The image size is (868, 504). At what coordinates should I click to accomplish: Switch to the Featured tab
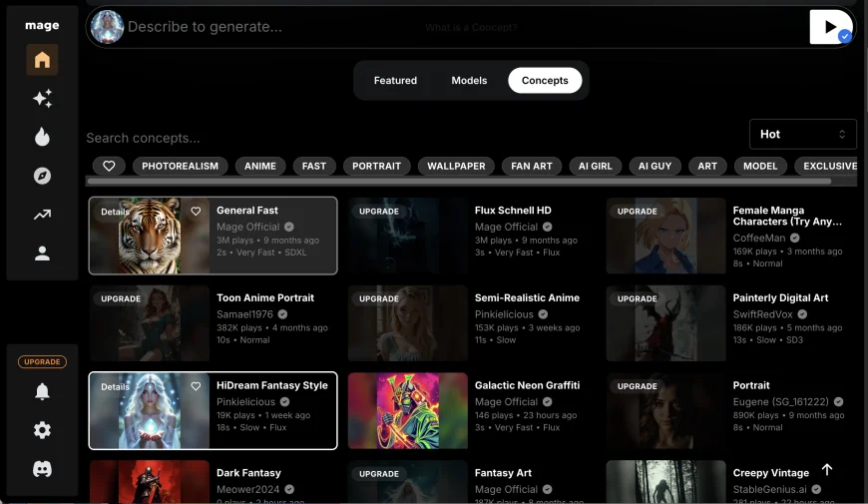[395, 81]
